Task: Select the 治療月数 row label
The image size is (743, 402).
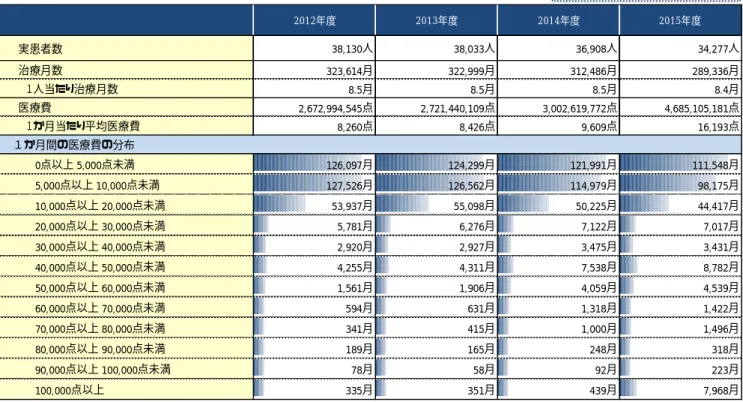Action: click(126, 70)
